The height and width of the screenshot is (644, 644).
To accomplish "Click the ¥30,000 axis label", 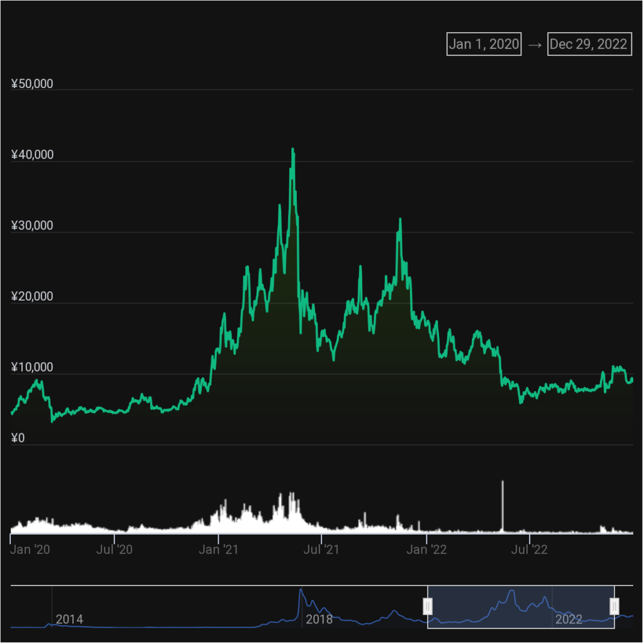I will 32,226.
